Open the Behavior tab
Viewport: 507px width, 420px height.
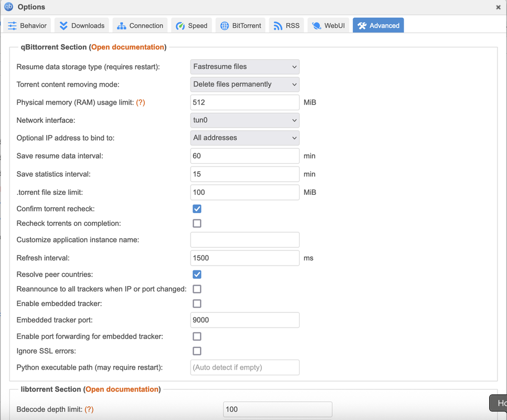click(27, 26)
